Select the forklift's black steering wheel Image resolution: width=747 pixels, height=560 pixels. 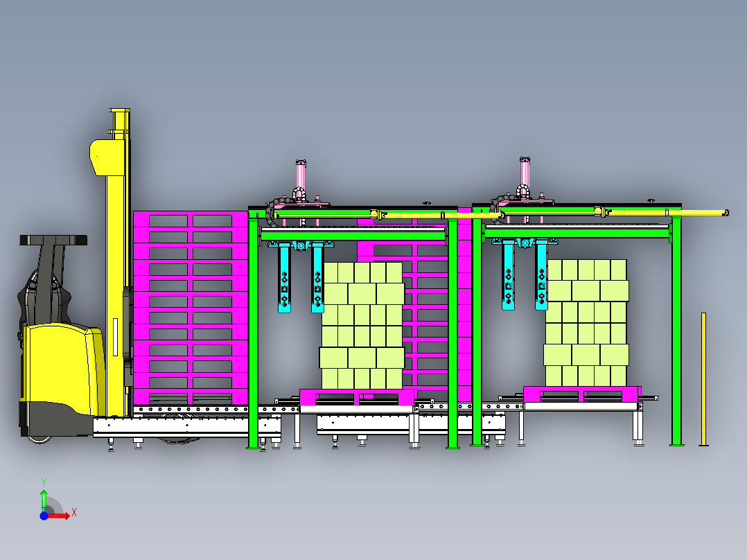(53, 240)
